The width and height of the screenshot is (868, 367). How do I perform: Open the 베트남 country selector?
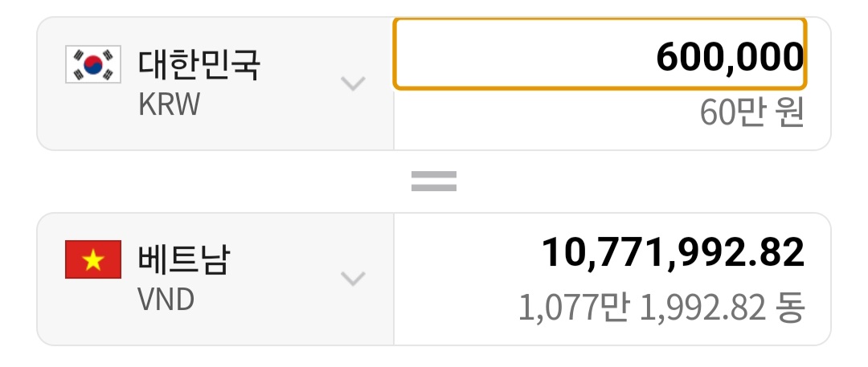point(183,260)
